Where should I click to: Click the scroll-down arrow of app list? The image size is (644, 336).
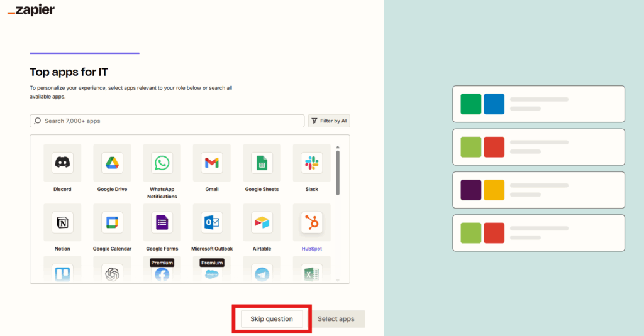pos(338,281)
